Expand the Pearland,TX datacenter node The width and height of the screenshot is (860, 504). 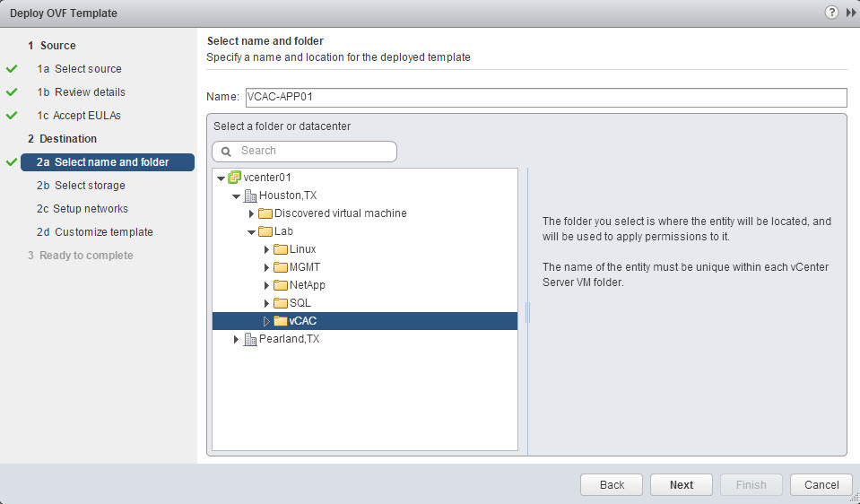(237, 339)
